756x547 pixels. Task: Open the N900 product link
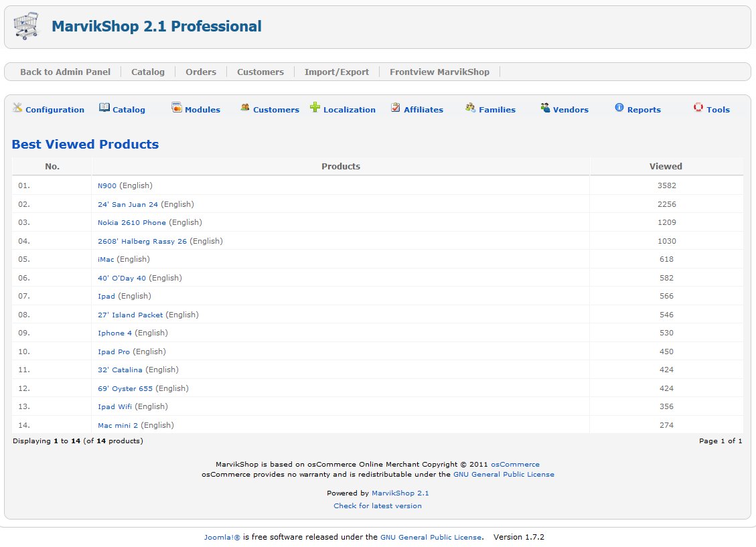[x=107, y=186]
